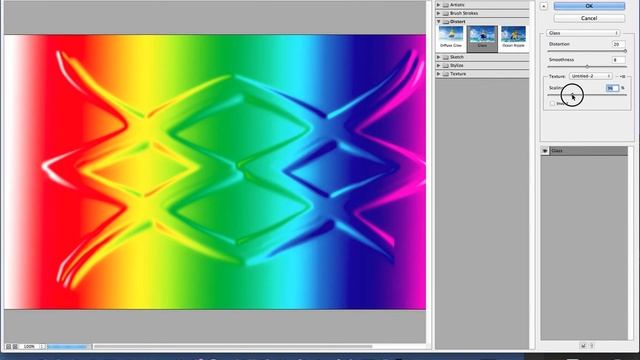The image size is (640, 360).
Task: Open the Glass filter selection dropdown
Action: 583,33
